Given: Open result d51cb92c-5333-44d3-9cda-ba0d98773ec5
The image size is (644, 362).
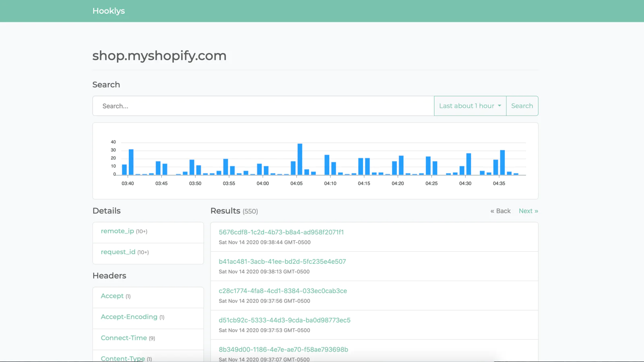Looking at the screenshot, I should (x=284, y=320).
